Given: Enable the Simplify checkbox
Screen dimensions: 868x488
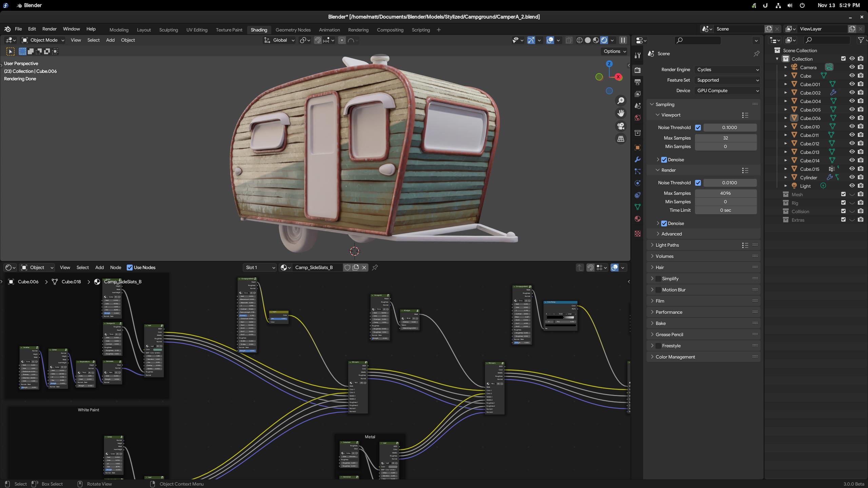Looking at the screenshot, I should [x=658, y=279].
